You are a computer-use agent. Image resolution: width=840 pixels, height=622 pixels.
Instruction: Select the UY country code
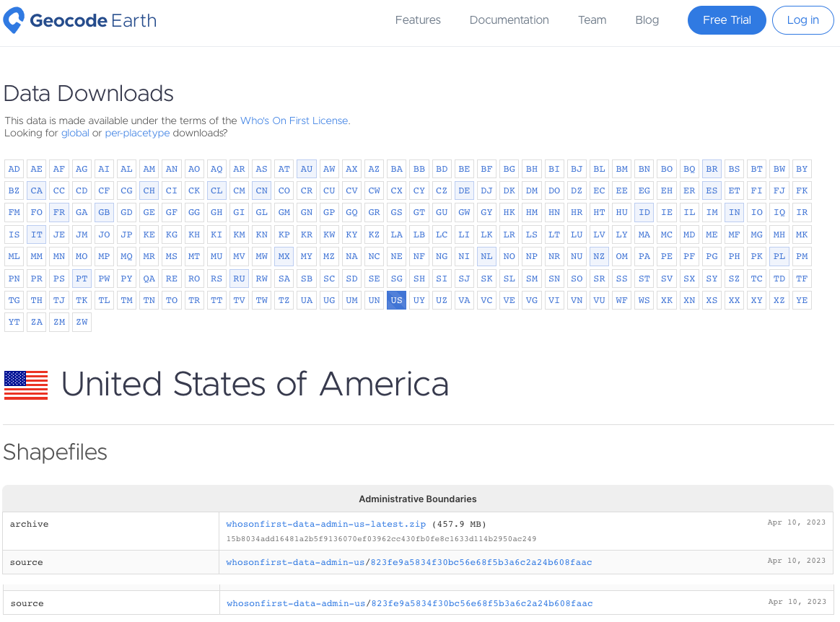pyautogui.click(x=419, y=301)
